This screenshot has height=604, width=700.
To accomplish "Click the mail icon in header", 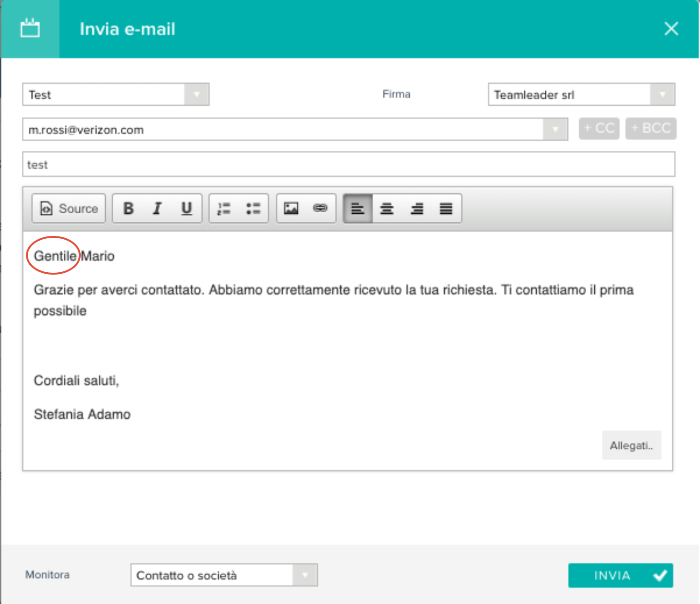I will coord(30,29).
